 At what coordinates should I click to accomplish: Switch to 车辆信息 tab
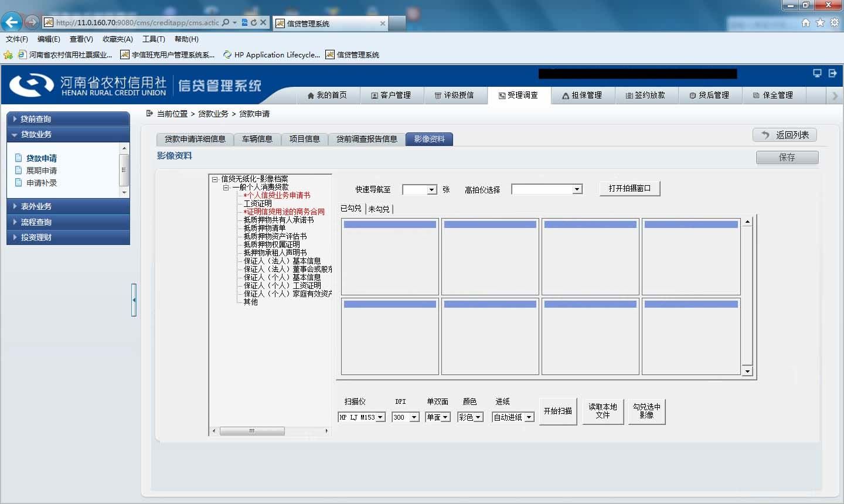(x=257, y=139)
